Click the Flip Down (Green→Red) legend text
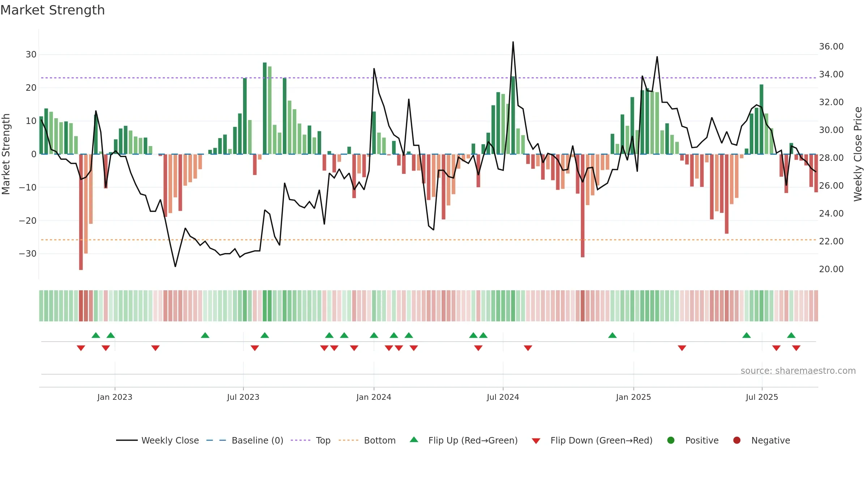Image resolution: width=868 pixels, height=488 pixels. [601, 440]
